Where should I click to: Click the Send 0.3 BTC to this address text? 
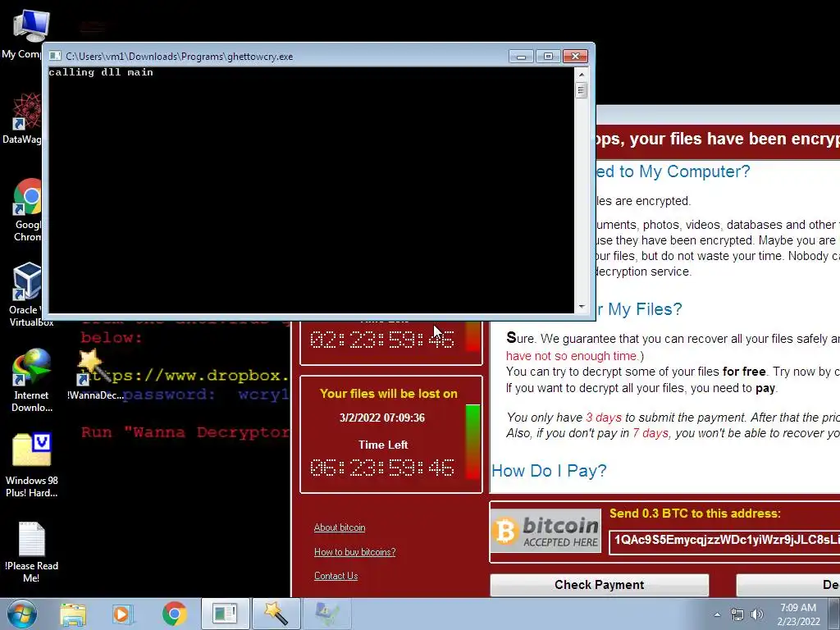tap(695, 514)
